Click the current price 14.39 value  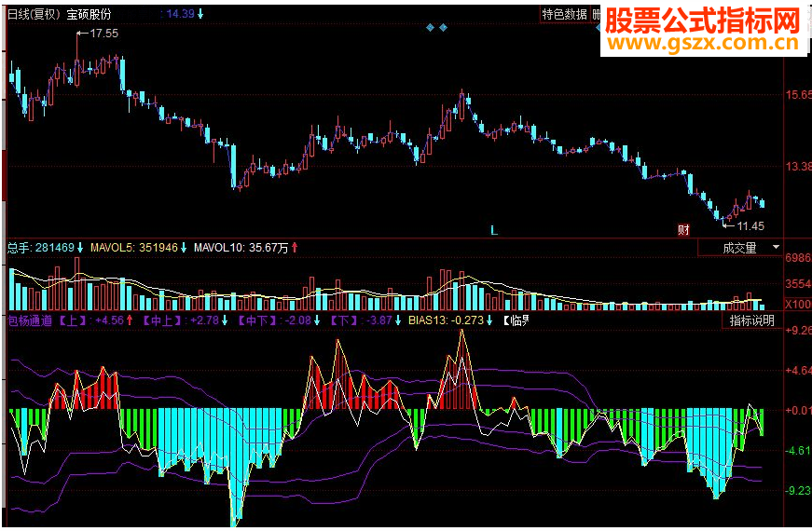coord(180,14)
